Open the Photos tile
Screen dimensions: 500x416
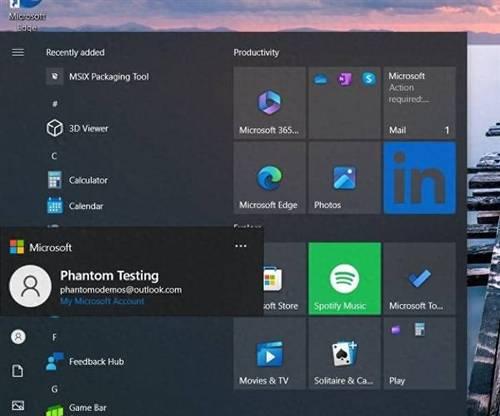pos(344,178)
